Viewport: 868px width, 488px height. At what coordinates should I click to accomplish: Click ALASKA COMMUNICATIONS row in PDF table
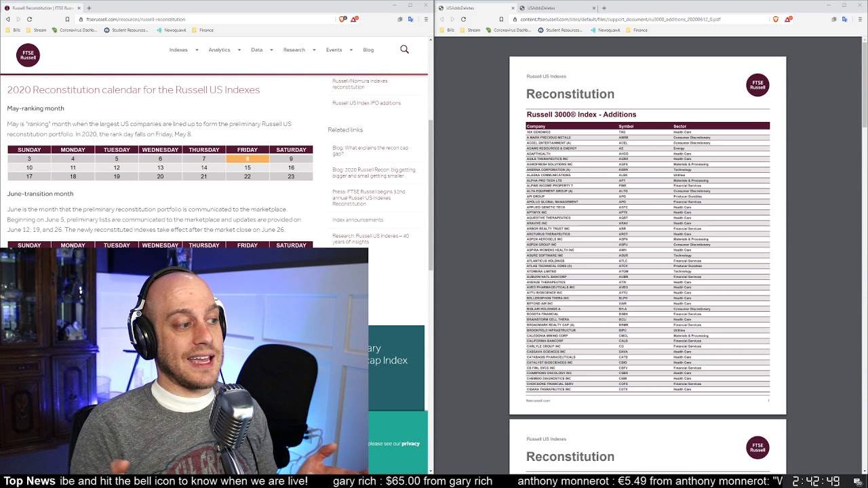(x=648, y=175)
